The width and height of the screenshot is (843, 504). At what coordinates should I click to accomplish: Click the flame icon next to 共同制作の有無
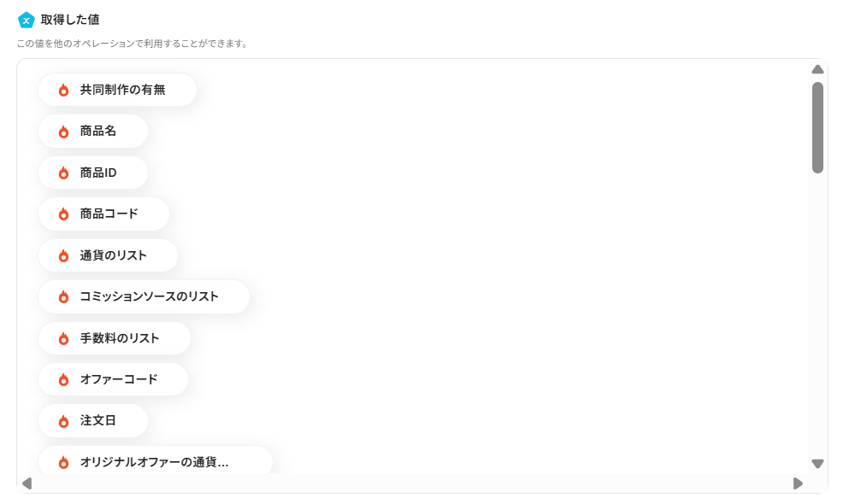pos(63,90)
